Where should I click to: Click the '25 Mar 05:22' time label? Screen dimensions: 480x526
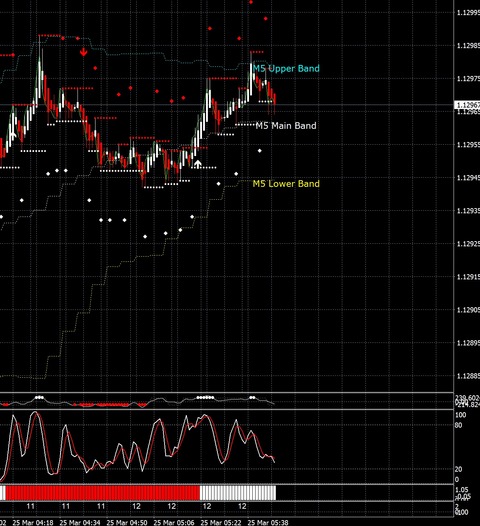221,523
